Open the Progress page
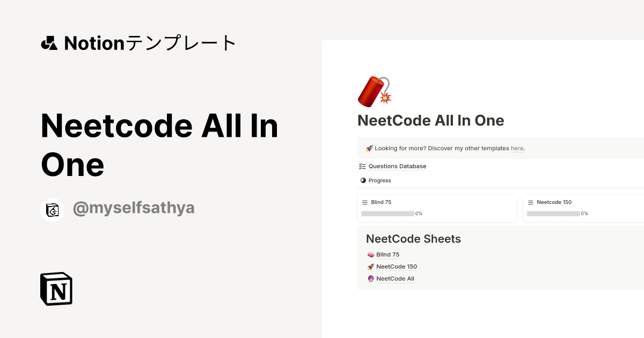 tap(379, 180)
